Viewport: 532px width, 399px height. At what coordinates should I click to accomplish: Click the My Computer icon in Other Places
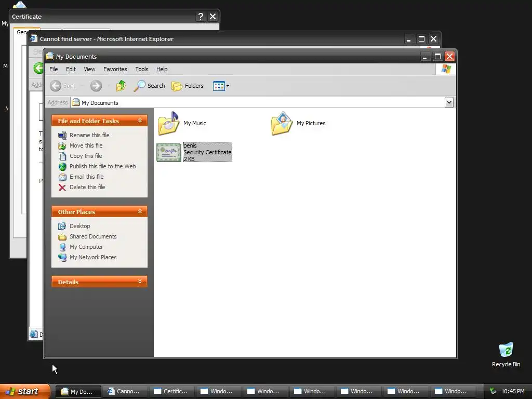[62, 247]
